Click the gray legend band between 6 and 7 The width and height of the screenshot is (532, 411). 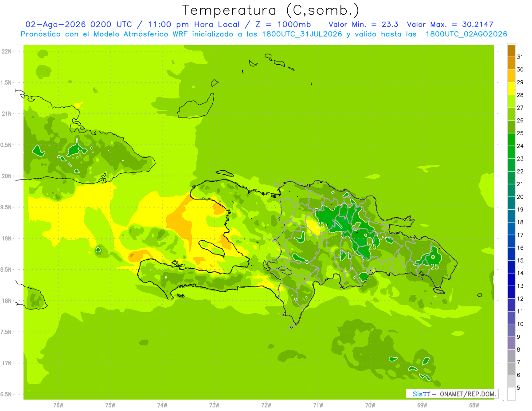[x=511, y=369]
